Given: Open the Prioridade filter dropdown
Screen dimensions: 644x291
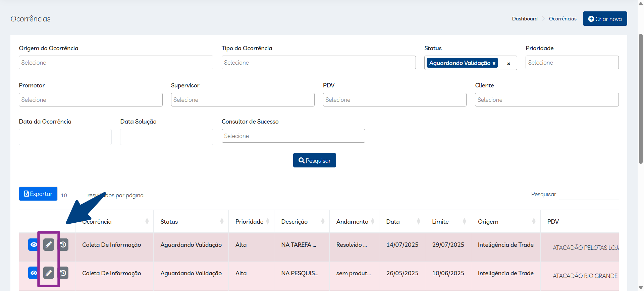Looking at the screenshot, I should coord(572,63).
